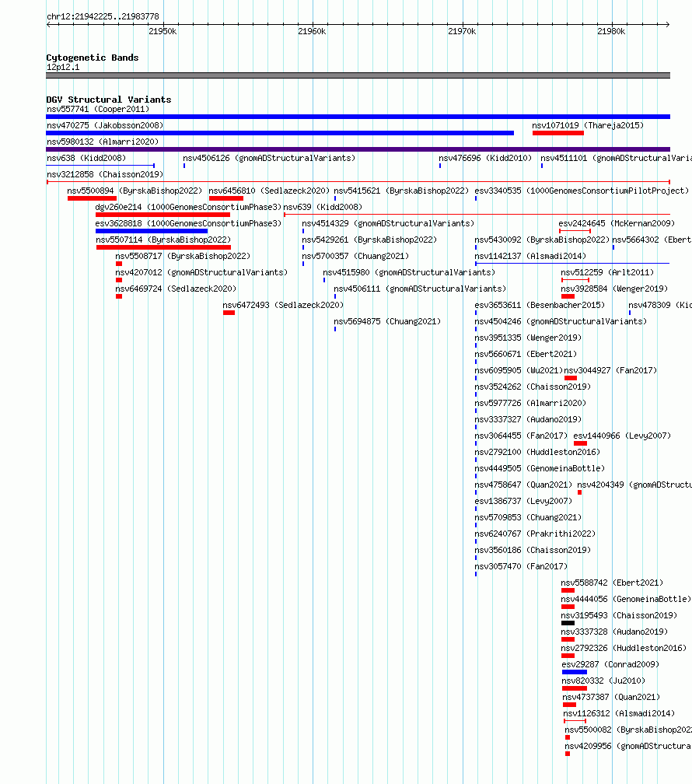Screen dimensions: 692x784
Task: Open the nsv3524262 (Chaisson2019) label
Action: tap(533, 387)
